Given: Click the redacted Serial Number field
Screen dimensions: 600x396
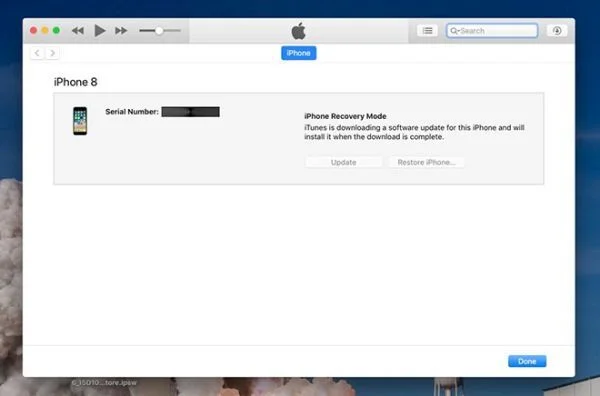Looking at the screenshot, I should (191, 112).
